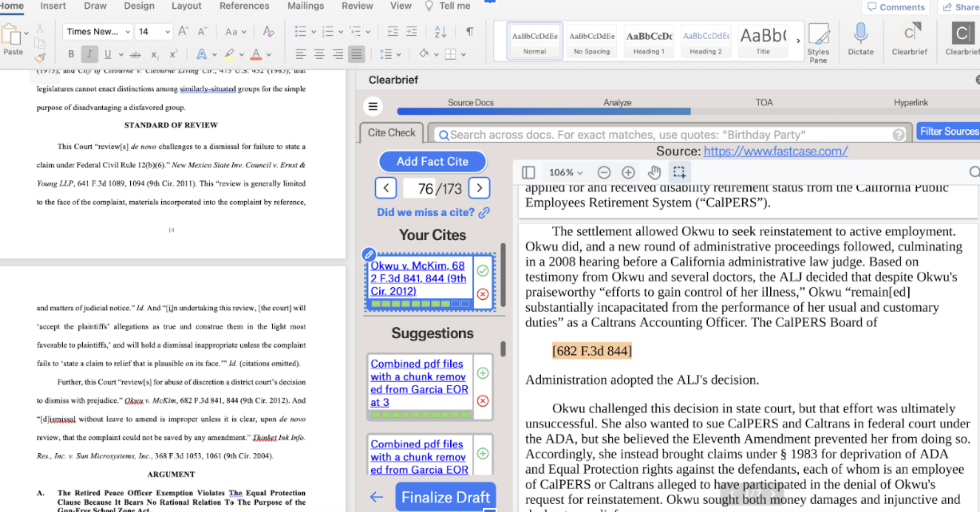
Task: Toggle Justify alignment
Action: point(356,54)
